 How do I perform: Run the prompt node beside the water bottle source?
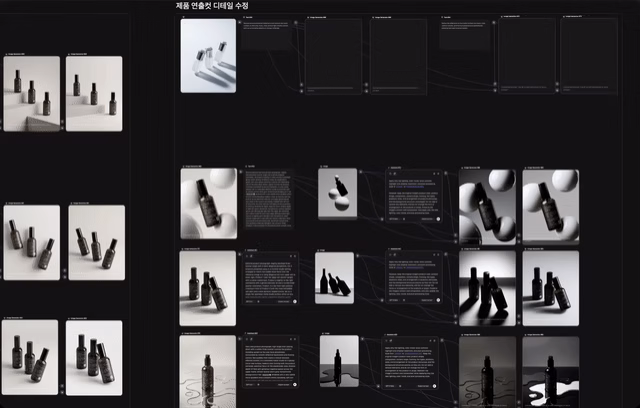coord(295,384)
